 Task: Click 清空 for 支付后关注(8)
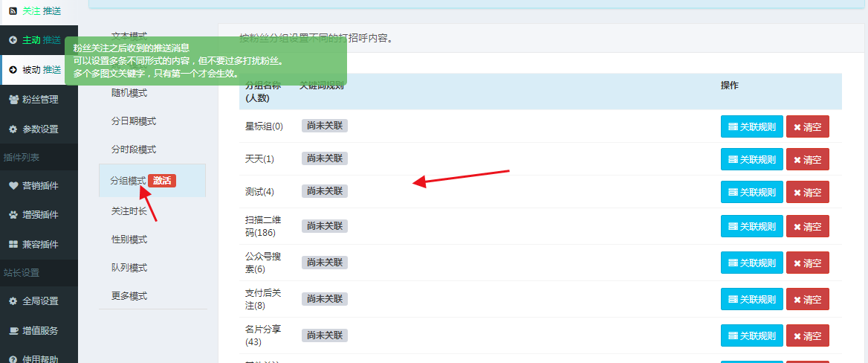click(808, 299)
